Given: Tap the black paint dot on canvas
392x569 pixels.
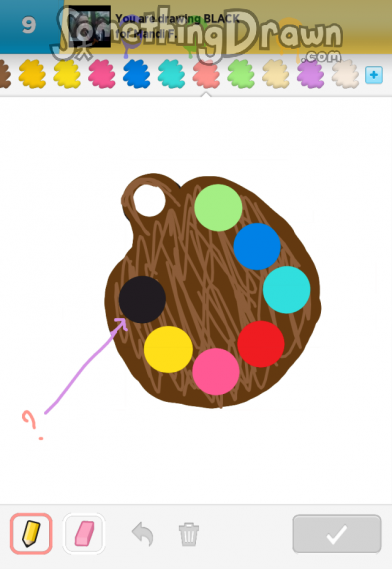Looking at the screenshot, I should [142, 299].
